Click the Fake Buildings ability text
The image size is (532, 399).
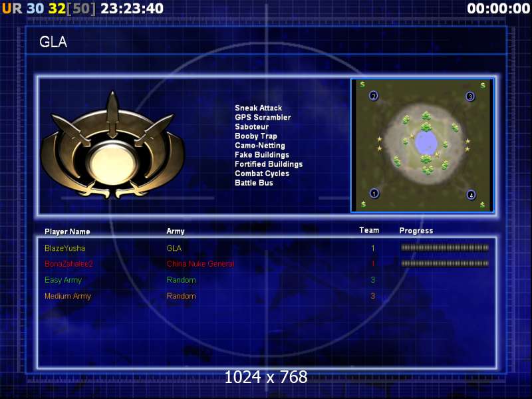click(x=262, y=155)
